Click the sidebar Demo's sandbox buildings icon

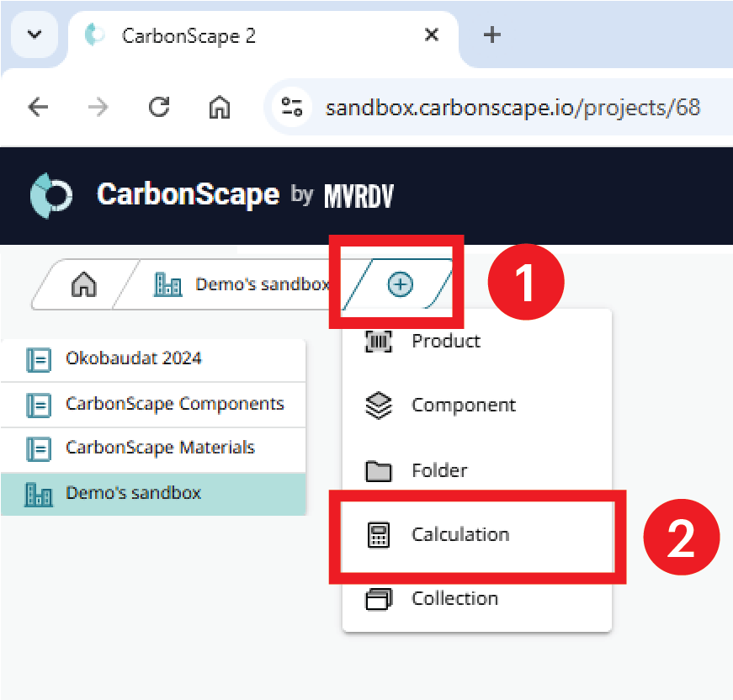click(x=39, y=495)
